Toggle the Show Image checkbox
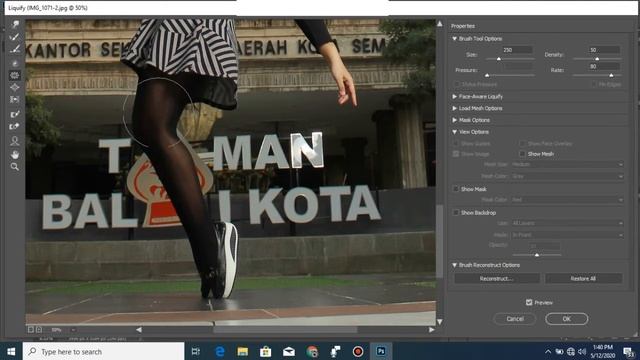Viewport: 640px width, 360px height. [456, 154]
